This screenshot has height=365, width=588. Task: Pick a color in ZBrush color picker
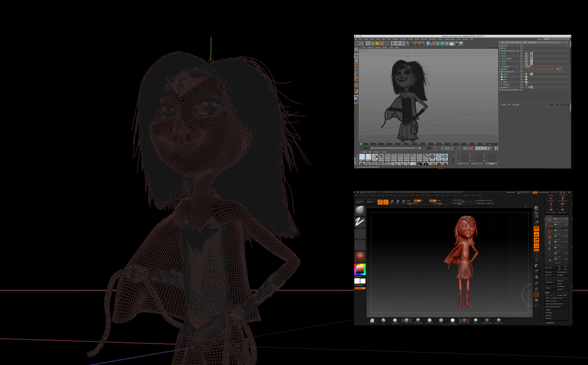point(360,269)
